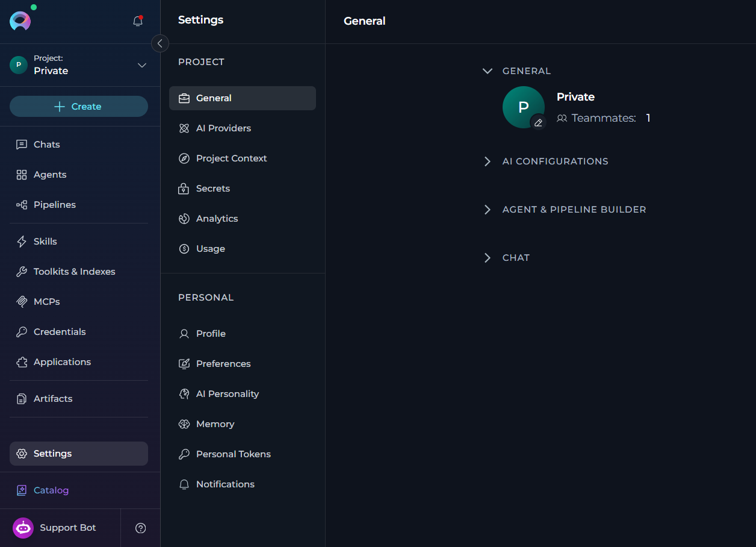The height and width of the screenshot is (547, 756).
Task: Open the Credentials page label
Action: point(60,332)
